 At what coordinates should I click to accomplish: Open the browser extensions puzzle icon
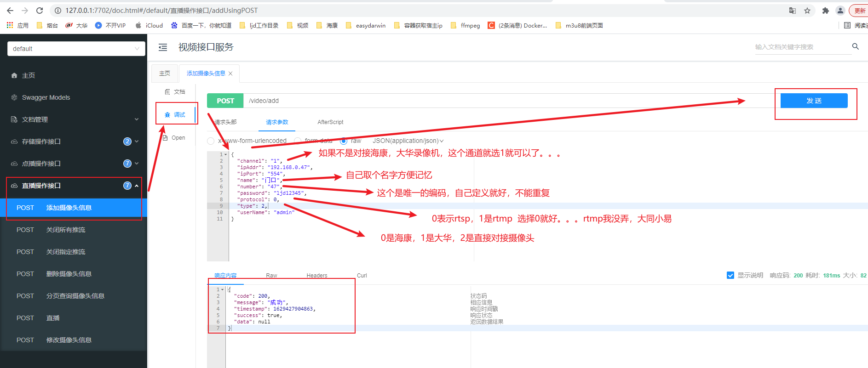click(x=826, y=11)
